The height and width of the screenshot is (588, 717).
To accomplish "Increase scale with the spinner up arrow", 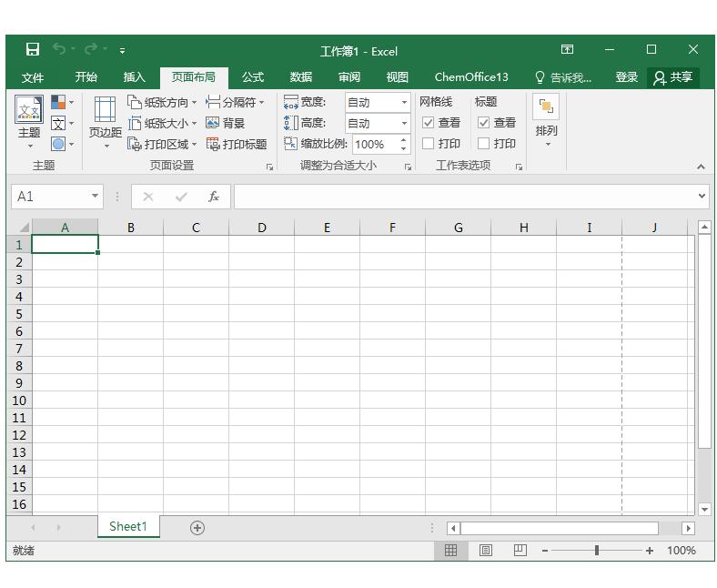I will pyautogui.click(x=403, y=139).
